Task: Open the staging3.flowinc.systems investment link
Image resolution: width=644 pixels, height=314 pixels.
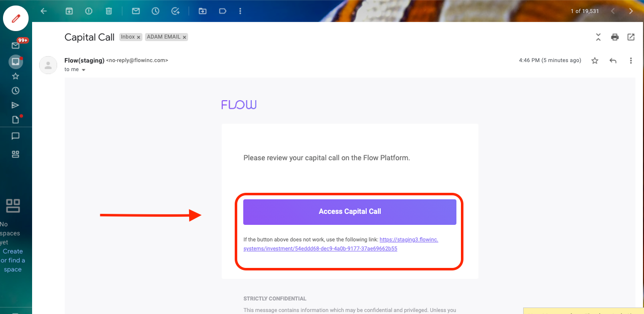Action: (x=341, y=244)
